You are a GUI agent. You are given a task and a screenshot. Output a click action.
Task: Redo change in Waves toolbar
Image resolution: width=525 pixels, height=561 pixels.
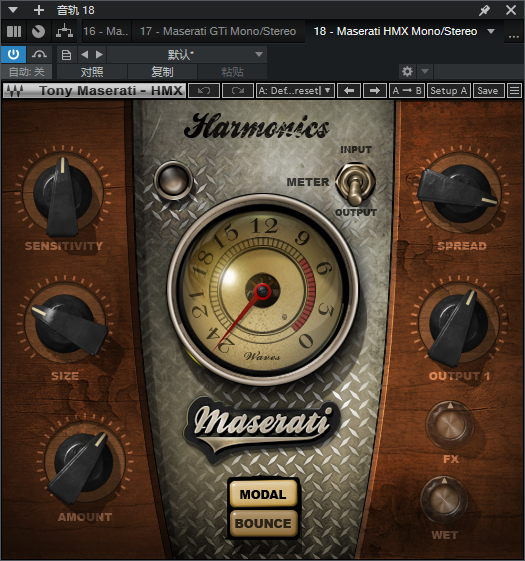click(238, 91)
